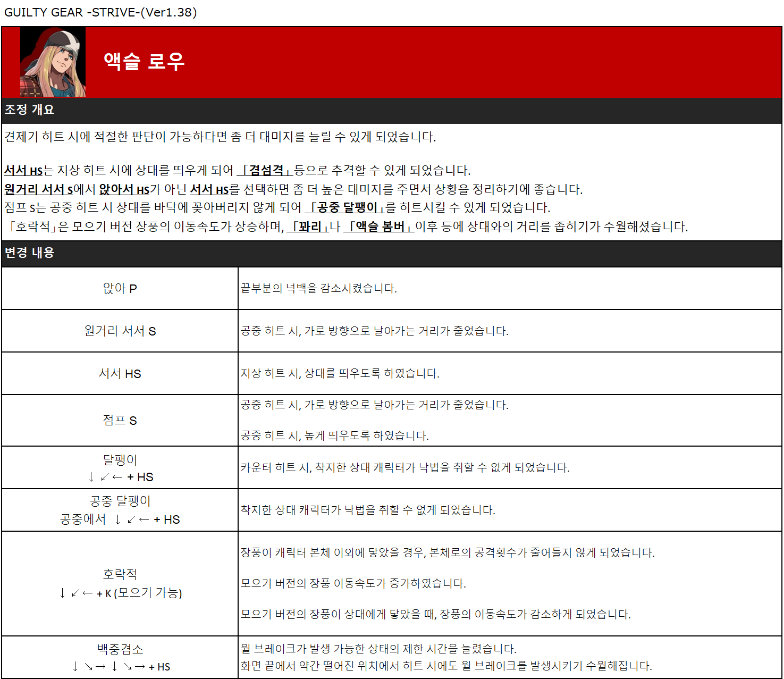Select the 서서 HS table cell
This screenshot has width=784, height=679.
120,374
